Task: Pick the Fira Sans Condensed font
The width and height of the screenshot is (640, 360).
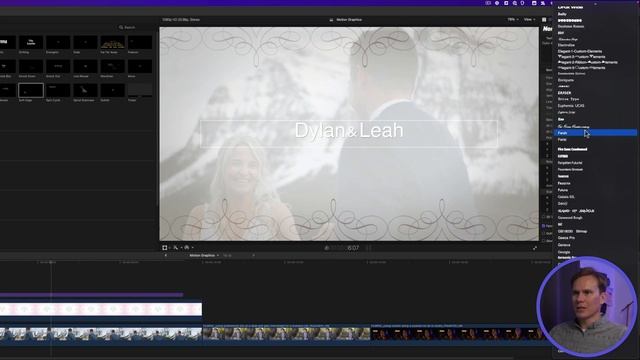Action: pyautogui.click(x=572, y=149)
